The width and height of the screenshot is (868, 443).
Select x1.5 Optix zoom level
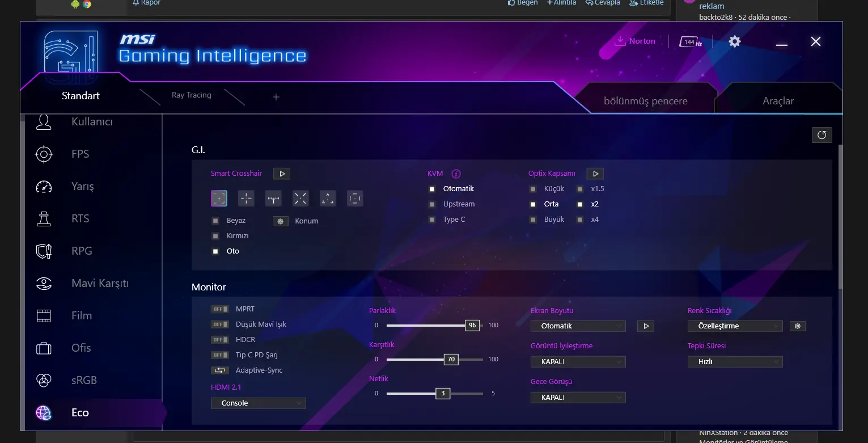pyautogui.click(x=580, y=189)
